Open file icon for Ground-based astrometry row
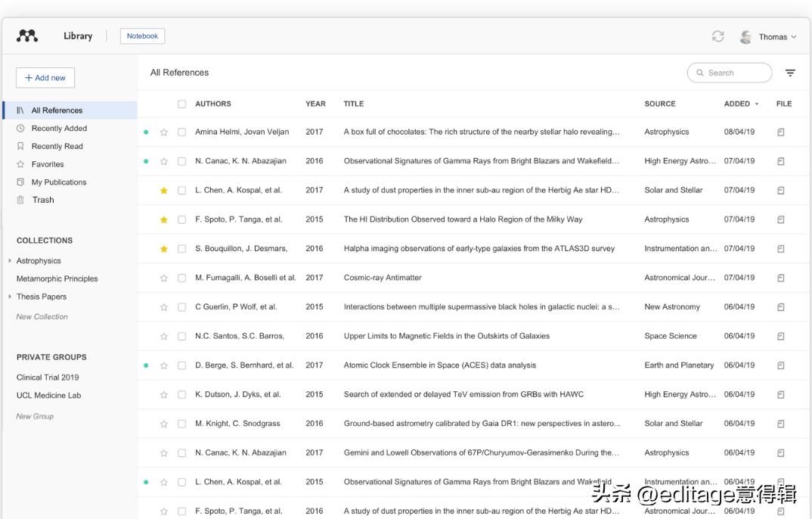 pos(780,424)
